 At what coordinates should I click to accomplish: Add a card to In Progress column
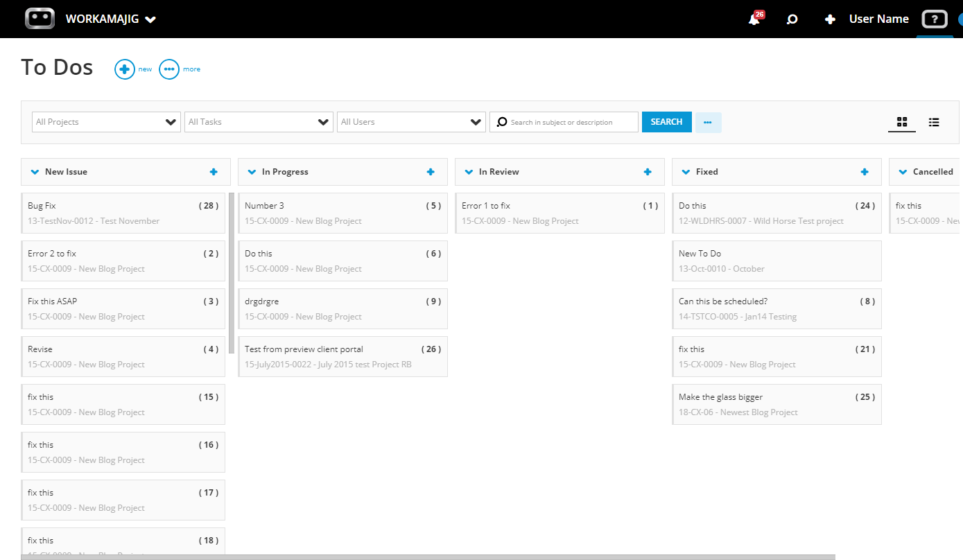click(x=431, y=172)
